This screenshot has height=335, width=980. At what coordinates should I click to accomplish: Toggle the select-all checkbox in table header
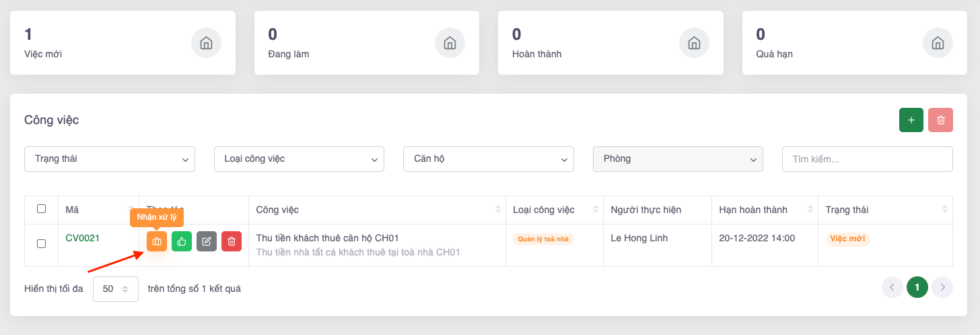click(41, 209)
